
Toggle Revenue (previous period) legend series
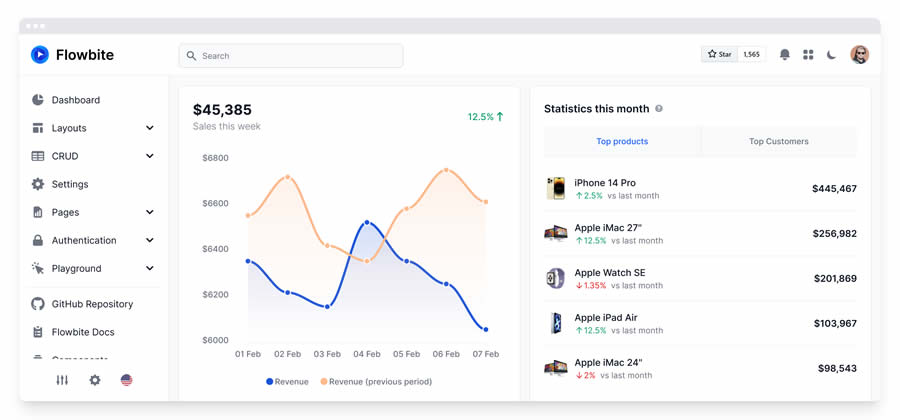point(376,381)
